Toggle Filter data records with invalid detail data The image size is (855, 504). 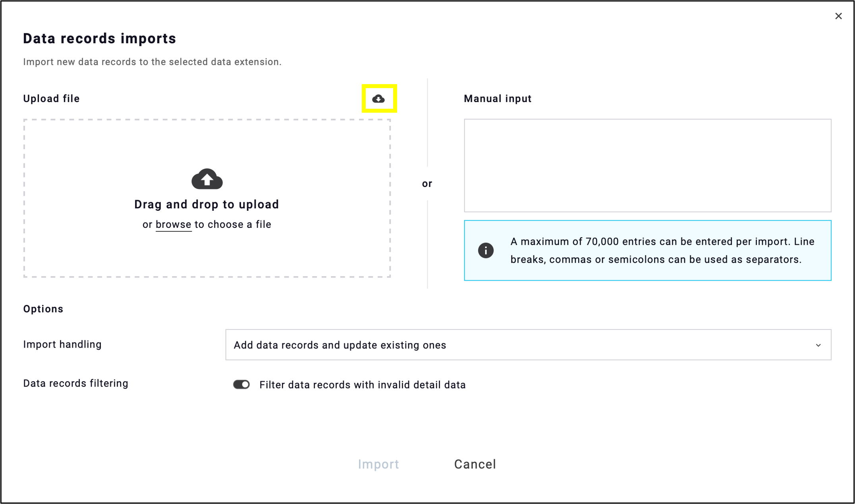(x=241, y=385)
